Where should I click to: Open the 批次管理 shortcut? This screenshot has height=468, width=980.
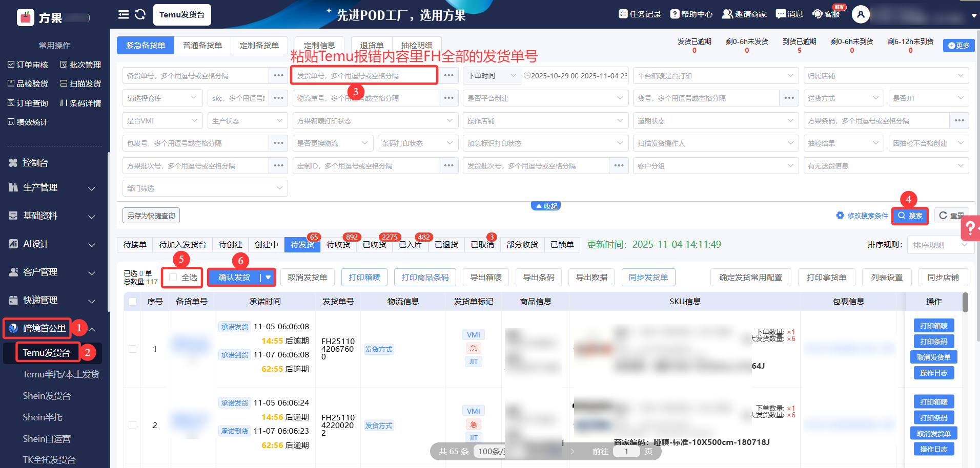[80, 65]
